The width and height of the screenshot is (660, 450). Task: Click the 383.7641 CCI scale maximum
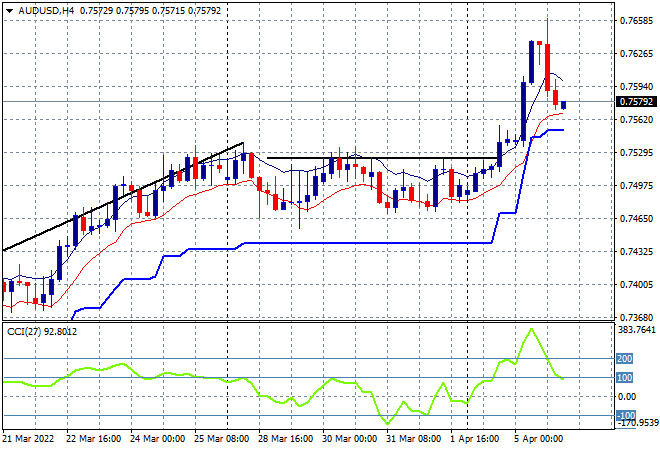(x=636, y=329)
